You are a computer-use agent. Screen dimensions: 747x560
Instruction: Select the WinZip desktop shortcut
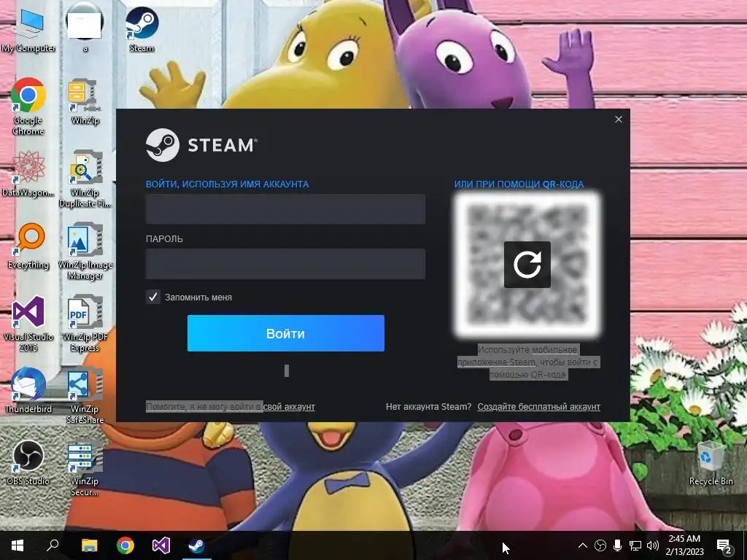pyautogui.click(x=85, y=101)
